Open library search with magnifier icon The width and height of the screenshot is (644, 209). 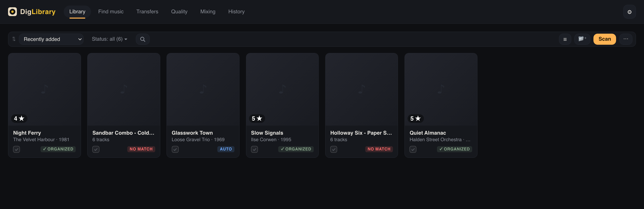pyautogui.click(x=143, y=39)
